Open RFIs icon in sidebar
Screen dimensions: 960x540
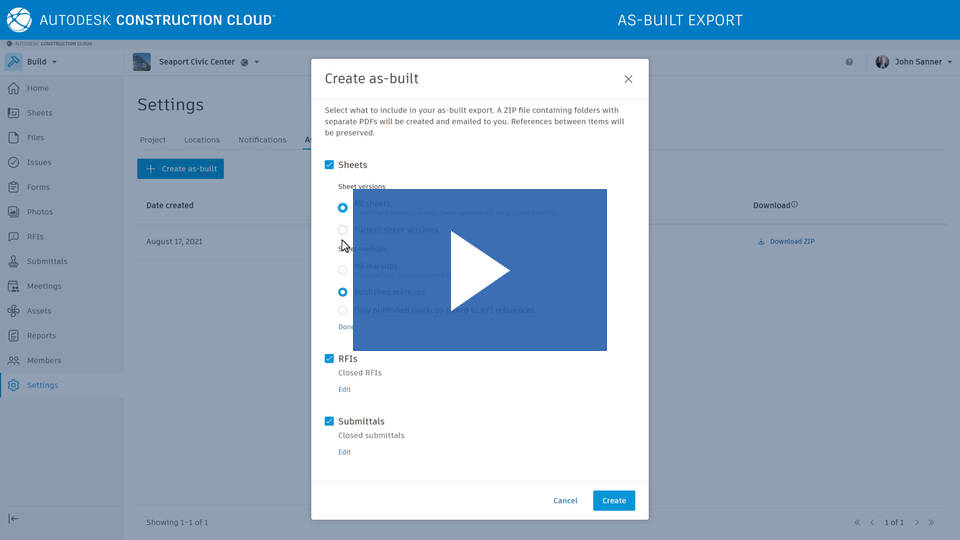(13, 236)
